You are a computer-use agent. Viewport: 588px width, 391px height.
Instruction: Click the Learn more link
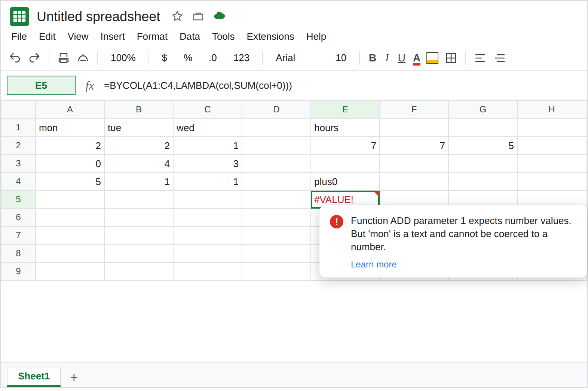374,264
